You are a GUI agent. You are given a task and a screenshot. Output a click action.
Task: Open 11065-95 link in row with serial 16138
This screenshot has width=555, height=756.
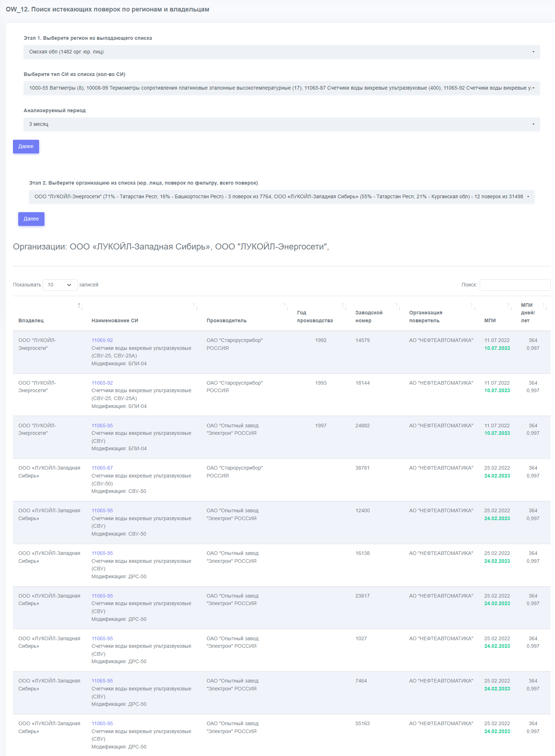(x=102, y=553)
